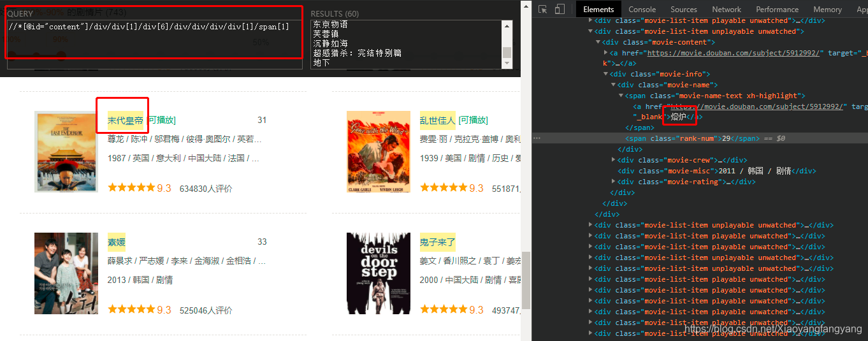Open the 素媛 movie poster thumbnail
This screenshot has height=341, width=868.
coord(66,273)
